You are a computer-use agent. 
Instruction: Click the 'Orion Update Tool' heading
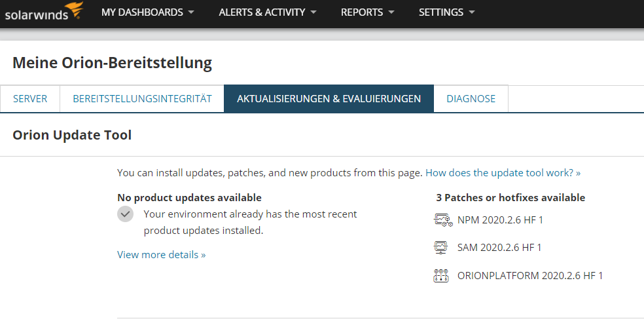[x=72, y=135]
